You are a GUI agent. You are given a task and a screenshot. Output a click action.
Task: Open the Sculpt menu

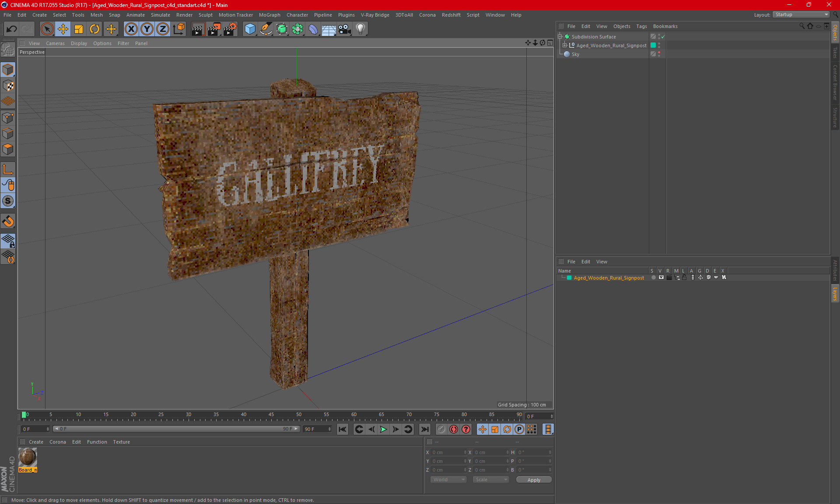pyautogui.click(x=205, y=15)
